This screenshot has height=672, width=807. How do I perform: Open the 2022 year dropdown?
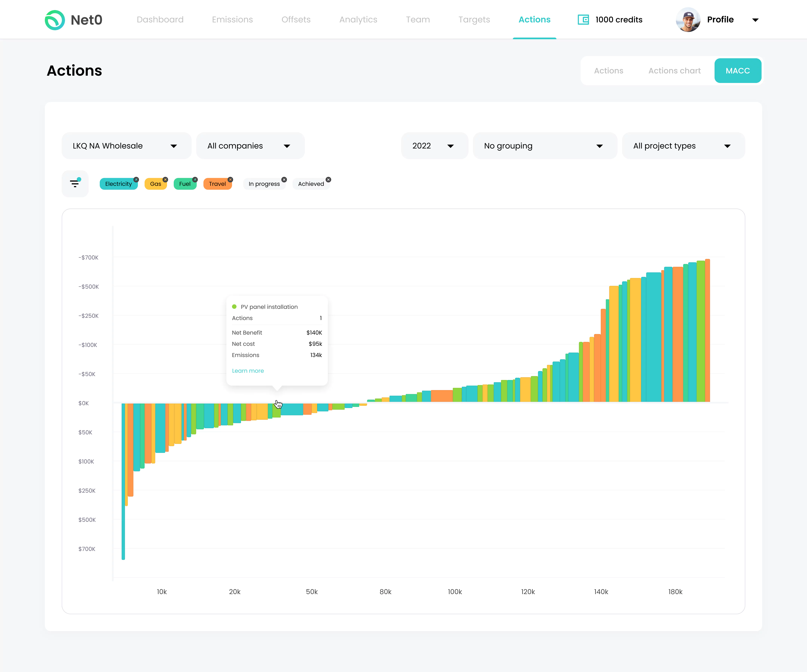click(435, 146)
